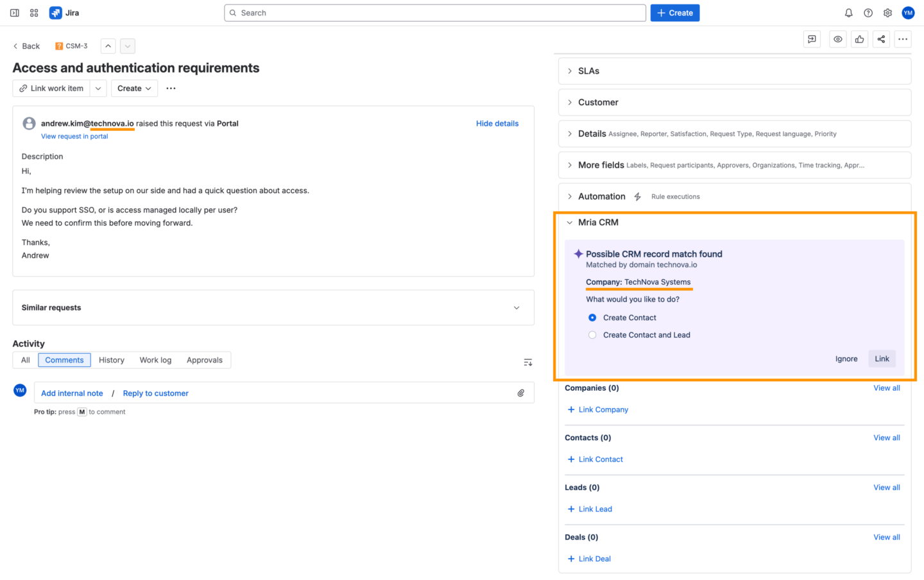The height and width of the screenshot is (580, 924).
Task: Link the matched TechNova Systems CRM record
Action: click(882, 358)
